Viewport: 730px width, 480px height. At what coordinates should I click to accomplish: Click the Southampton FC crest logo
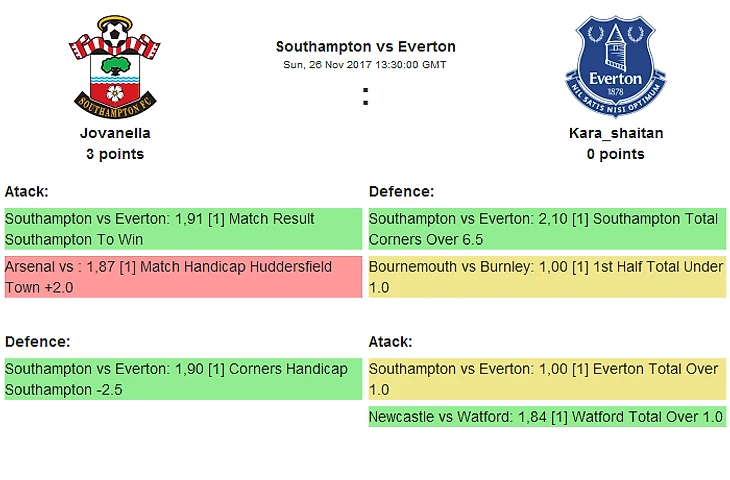(x=115, y=66)
